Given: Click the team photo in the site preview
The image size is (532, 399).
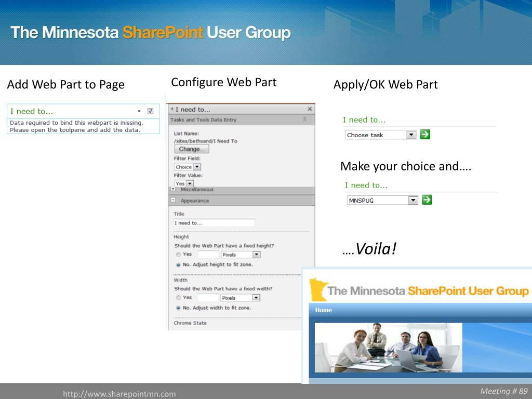Looking at the screenshot, I should coord(389,348).
